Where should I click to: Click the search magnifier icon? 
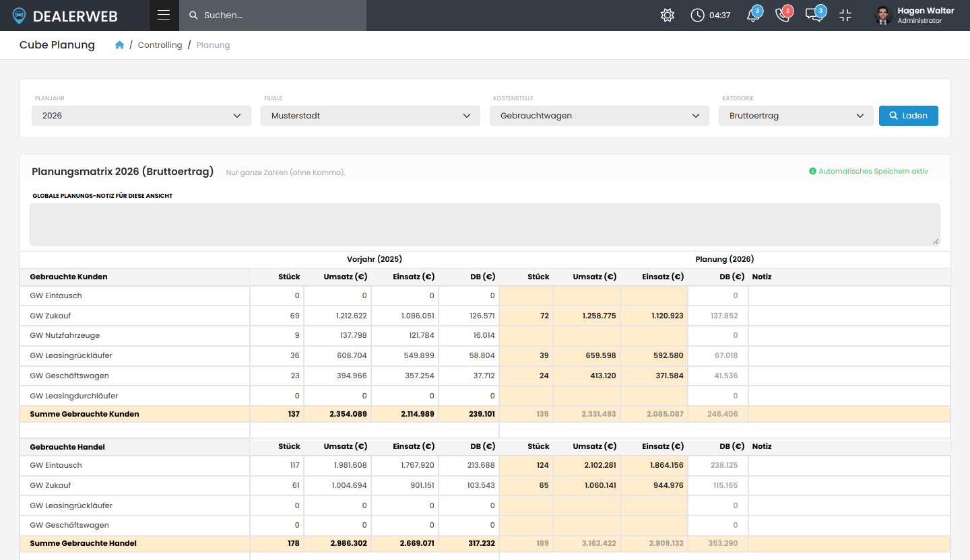point(193,15)
